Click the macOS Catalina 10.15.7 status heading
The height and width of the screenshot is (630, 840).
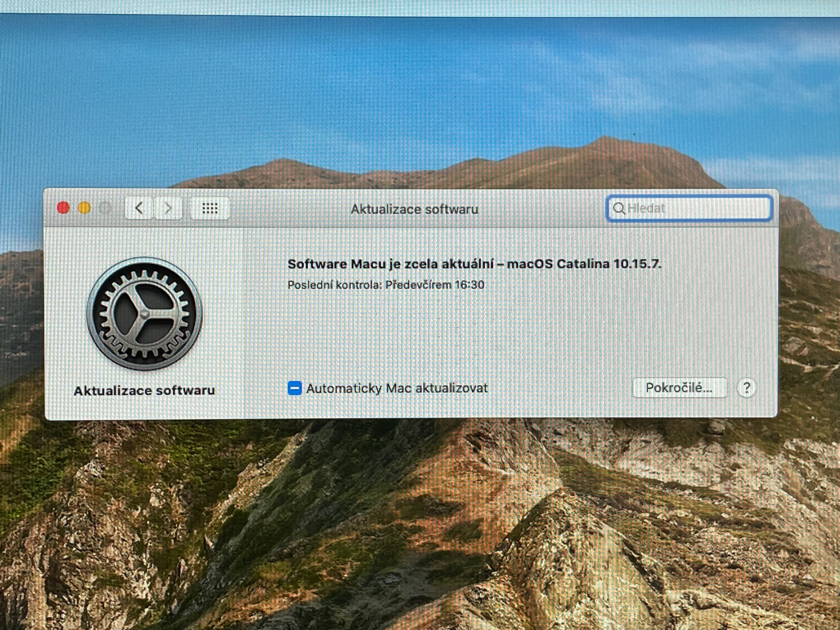(x=474, y=264)
